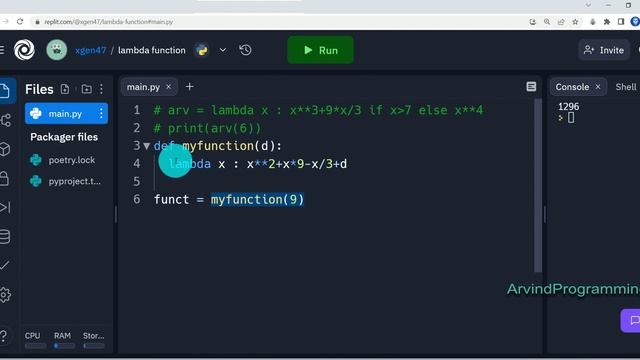The height and width of the screenshot is (360, 640).
Task: Click console output 1296
Action: tap(569, 107)
